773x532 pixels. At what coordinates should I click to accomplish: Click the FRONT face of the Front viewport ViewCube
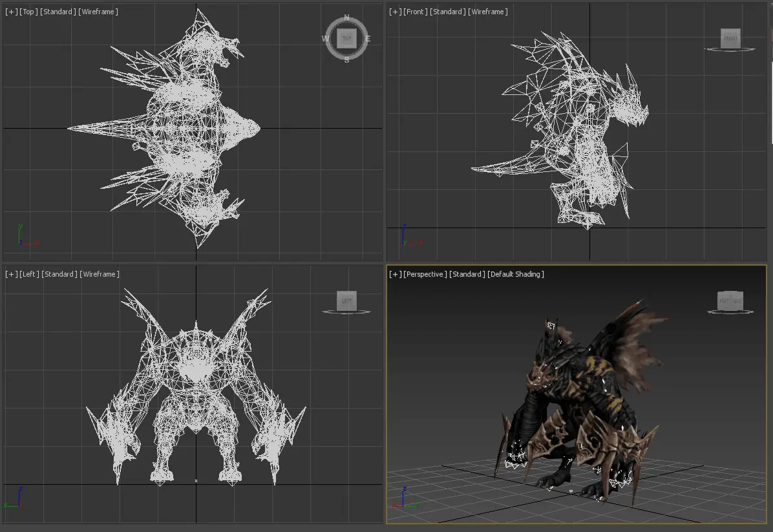coord(730,38)
